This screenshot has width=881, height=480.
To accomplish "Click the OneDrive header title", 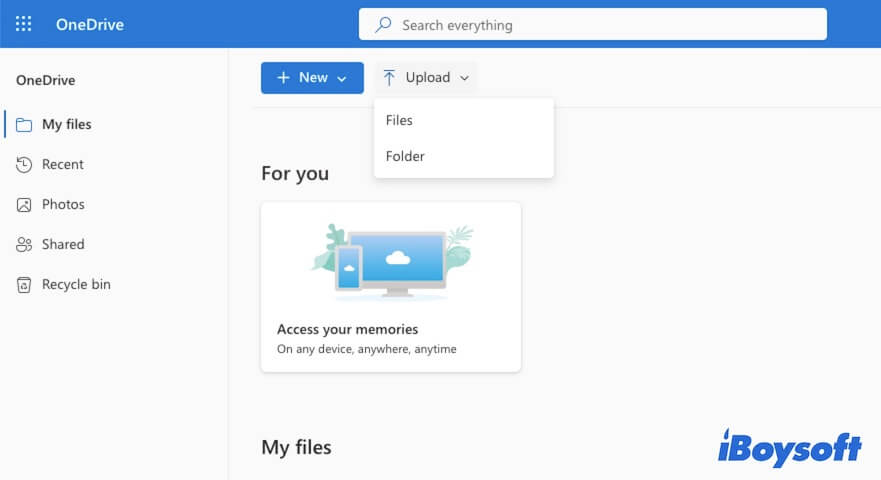I will click(90, 25).
